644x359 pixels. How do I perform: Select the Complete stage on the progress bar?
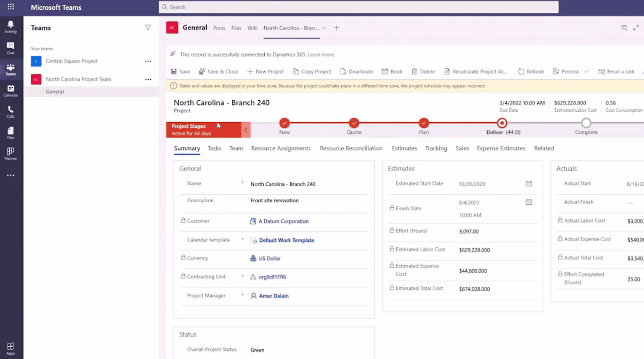click(586, 123)
